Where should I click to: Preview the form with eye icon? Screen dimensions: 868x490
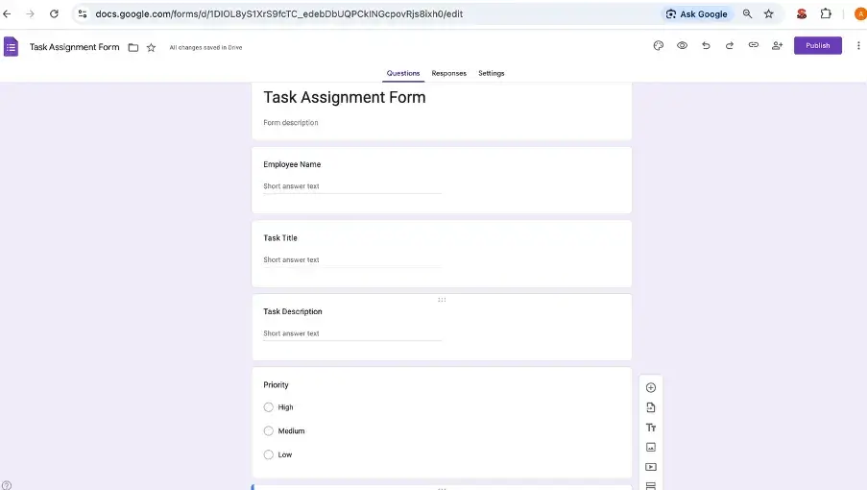pyautogui.click(x=682, y=45)
